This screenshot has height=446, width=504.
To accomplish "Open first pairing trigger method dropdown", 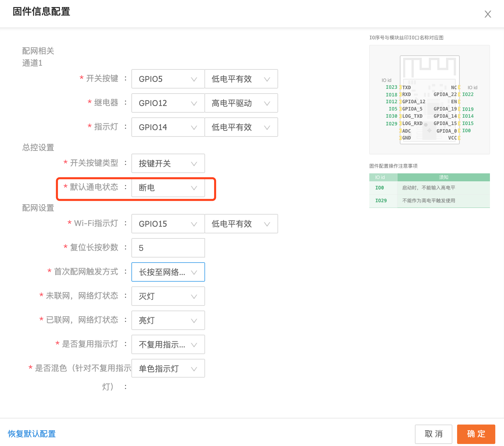I will (168, 272).
